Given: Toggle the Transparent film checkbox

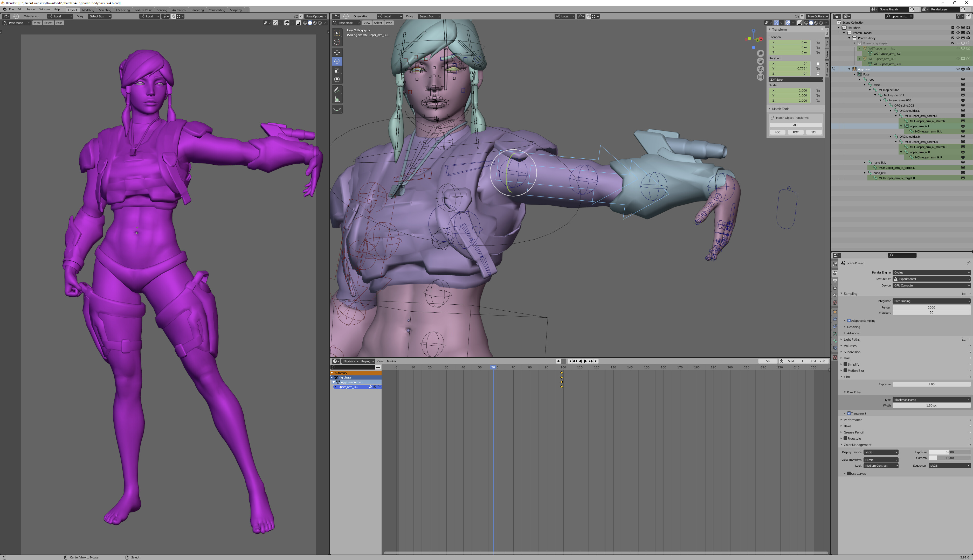Looking at the screenshot, I should point(849,414).
